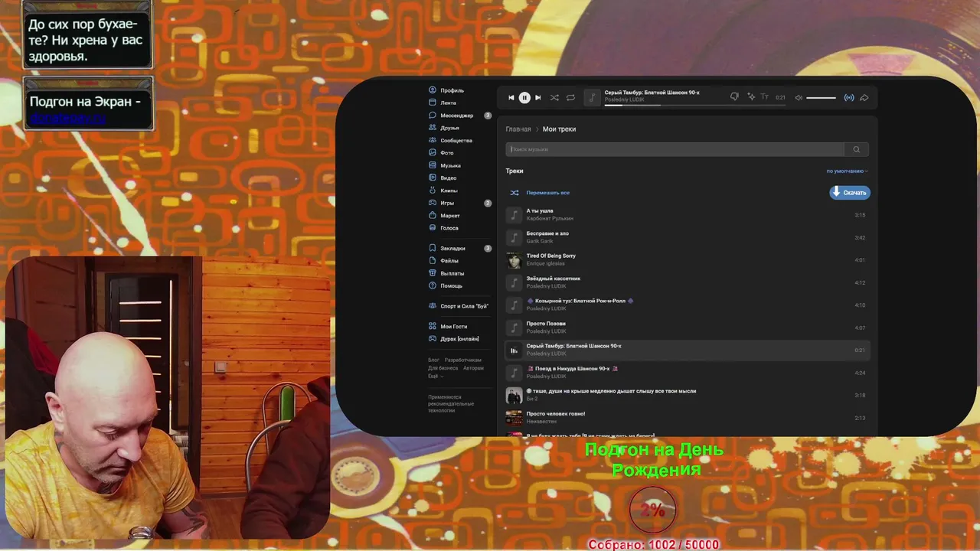Open Спорт и Сила "Буй" community

[459, 306]
